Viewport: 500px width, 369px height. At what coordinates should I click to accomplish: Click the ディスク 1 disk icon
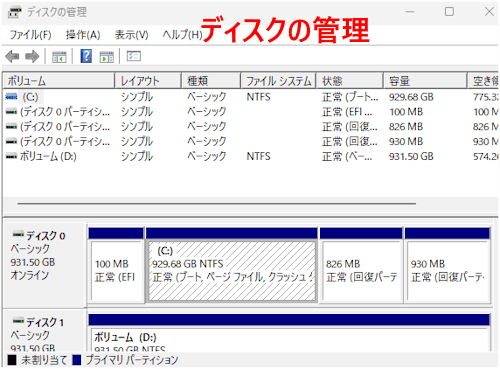[x=18, y=321]
